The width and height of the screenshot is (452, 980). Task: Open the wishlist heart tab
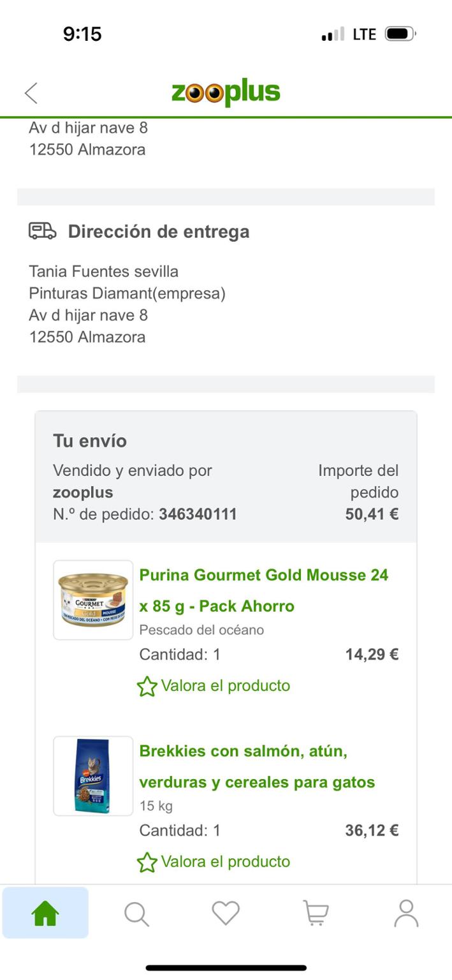(x=226, y=913)
